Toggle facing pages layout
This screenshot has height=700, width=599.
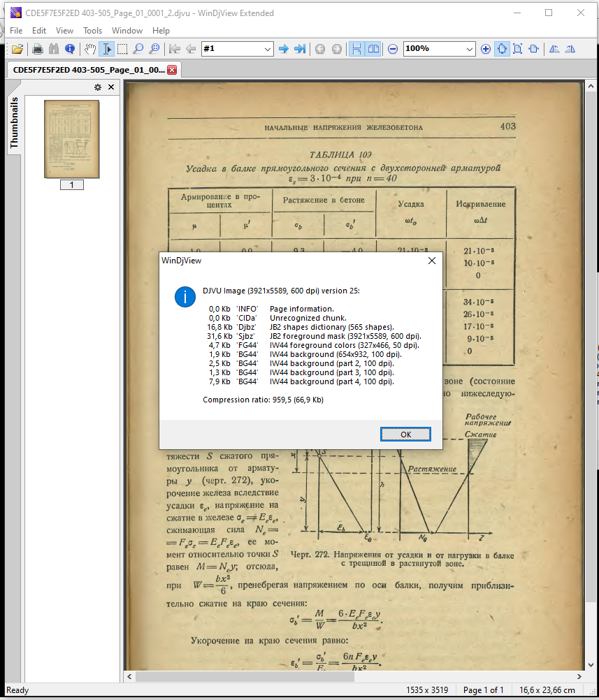point(374,49)
